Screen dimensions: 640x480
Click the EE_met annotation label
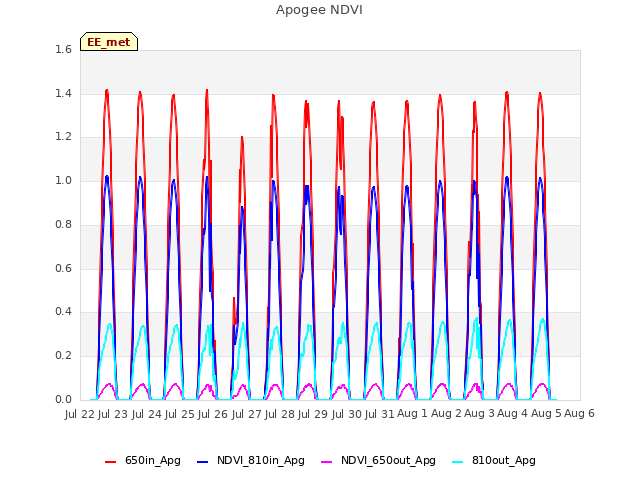click(x=109, y=42)
